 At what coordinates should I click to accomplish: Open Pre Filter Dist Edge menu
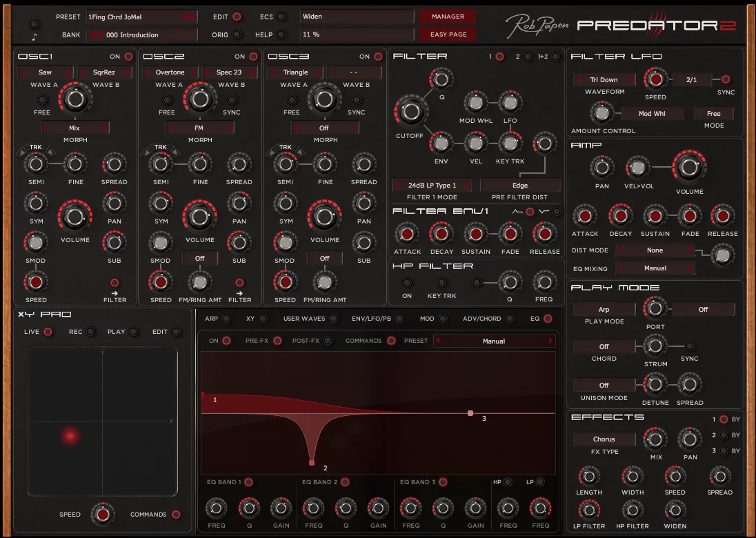click(520, 185)
